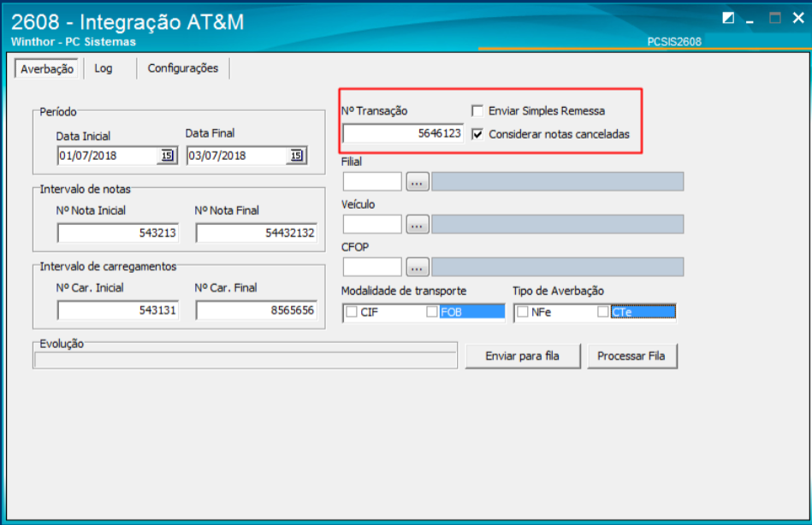The width and height of the screenshot is (812, 525).
Task: Click the Modalidade de transporte label
Action: tap(404, 291)
